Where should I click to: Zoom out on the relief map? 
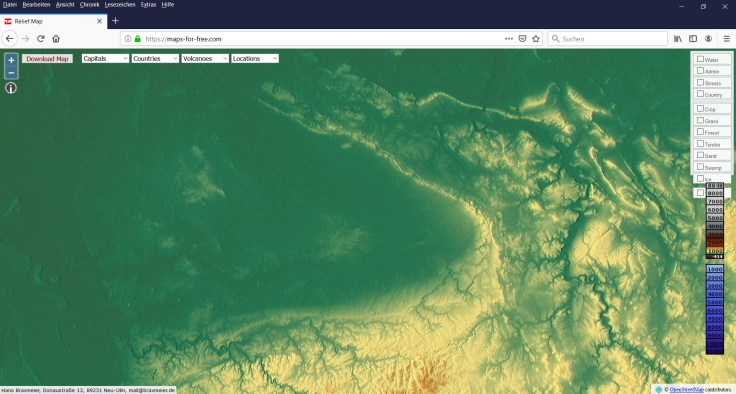coord(11,73)
